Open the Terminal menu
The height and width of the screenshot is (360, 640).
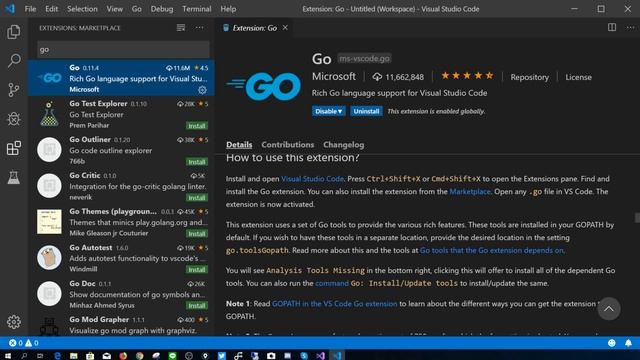point(197,9)
